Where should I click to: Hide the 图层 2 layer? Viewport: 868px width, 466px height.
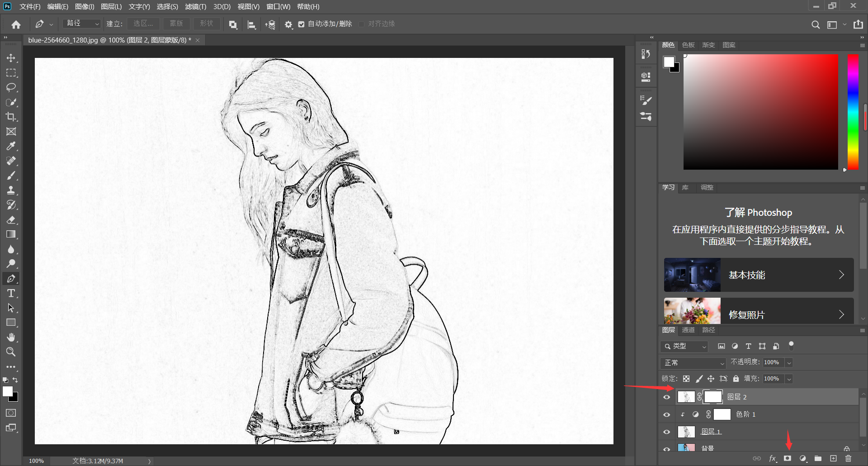pos(666,397)
